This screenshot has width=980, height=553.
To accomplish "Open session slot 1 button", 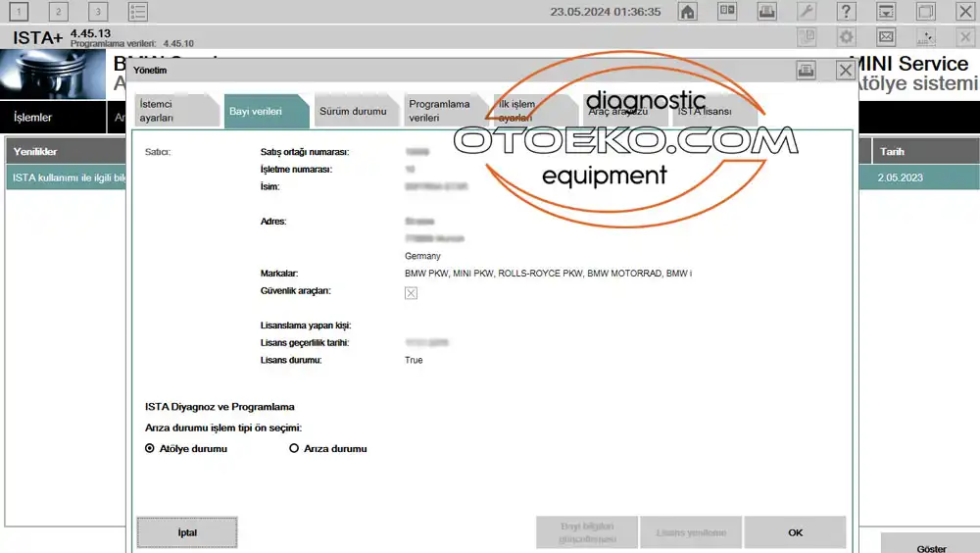I will [x=19, y=11].
